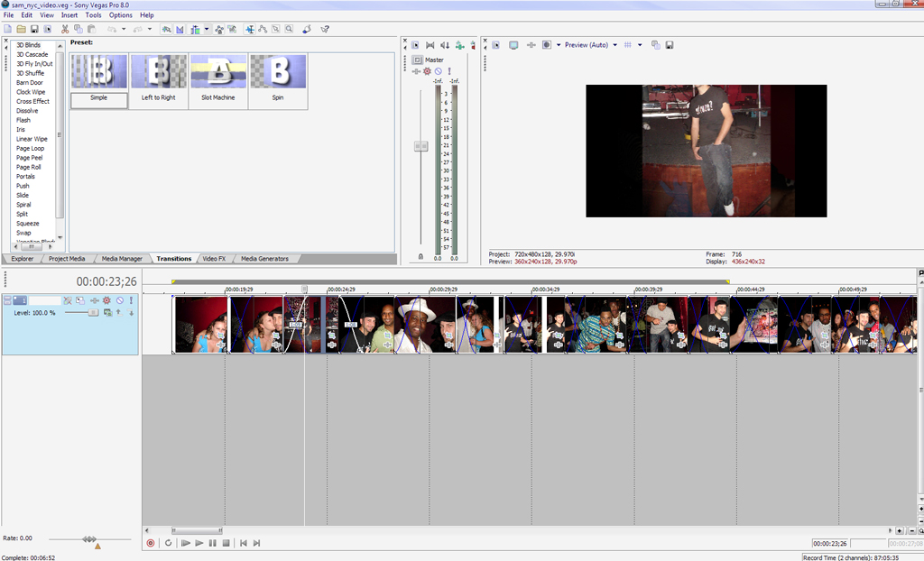Click the Open project folder icon
Viewport: 924px width, 561px height.
22,29
